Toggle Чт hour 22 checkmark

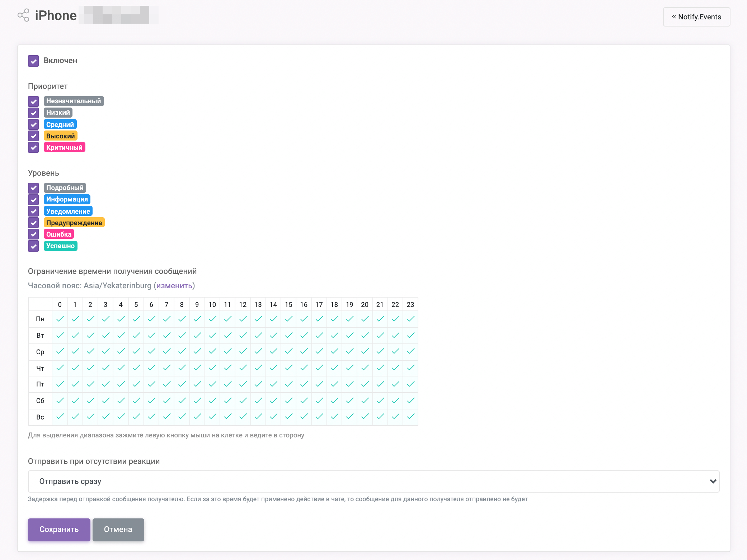click(395, 368)
